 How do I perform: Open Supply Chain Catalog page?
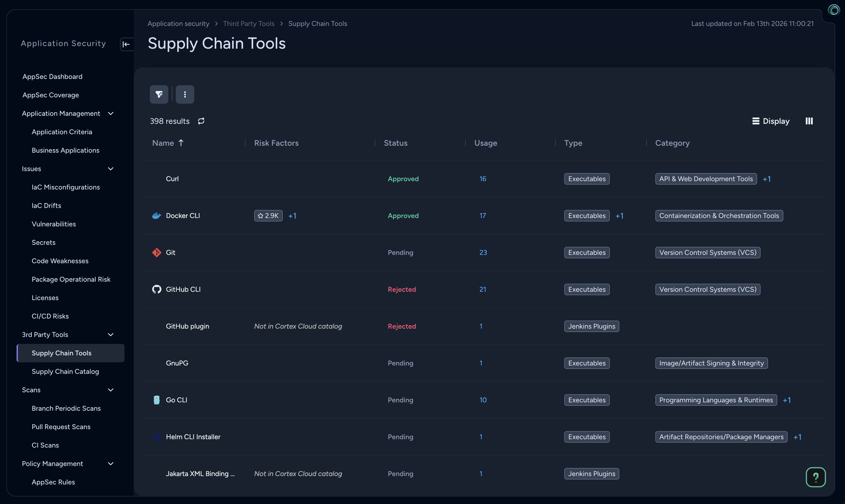click(x=65, y=372)
